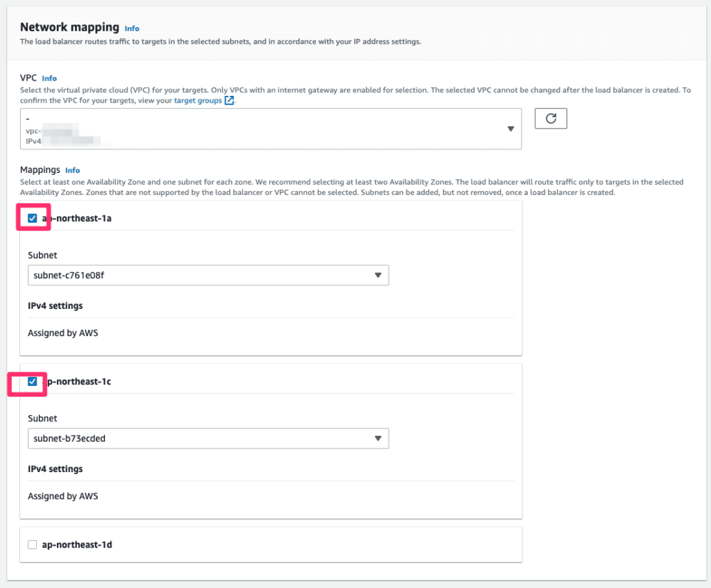This screenshot has width=711, height=588.
Task: Open the Info popover next to Mappings
Action: 74,170
